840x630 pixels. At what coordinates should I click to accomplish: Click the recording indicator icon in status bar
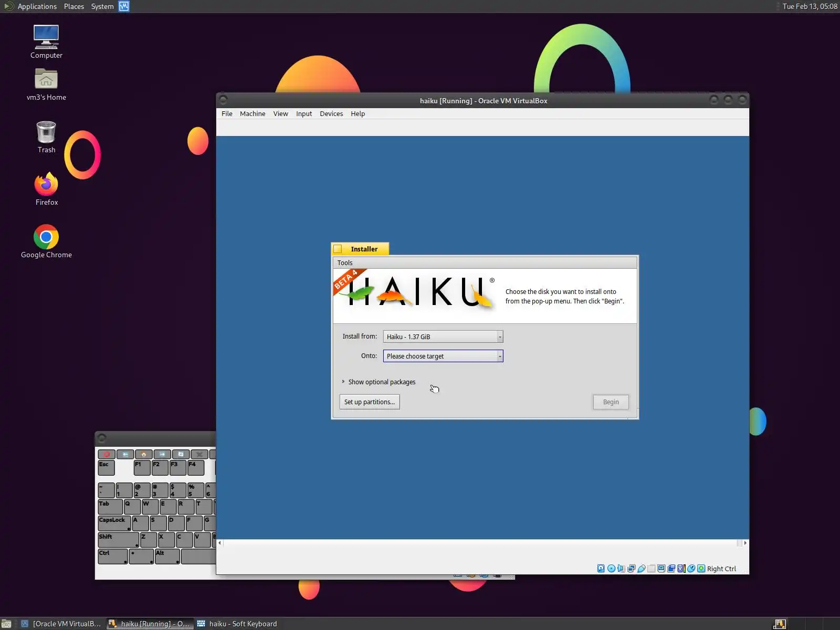[671, 569]
